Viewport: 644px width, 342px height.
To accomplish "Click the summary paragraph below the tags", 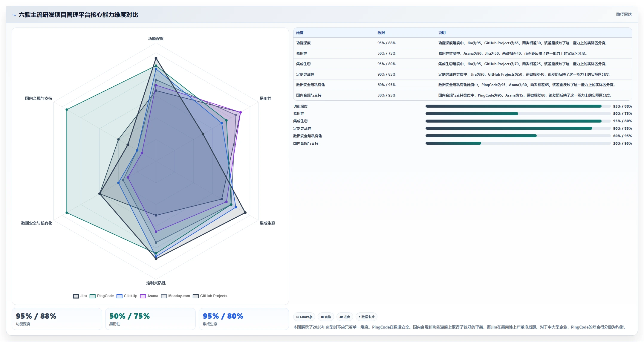I will click(x=460, y=327).
